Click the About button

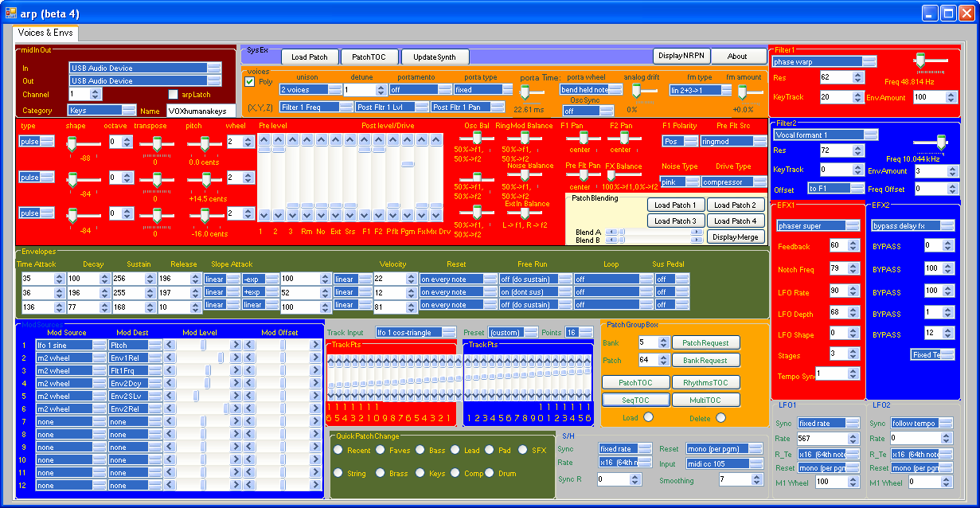pos(738,56)
